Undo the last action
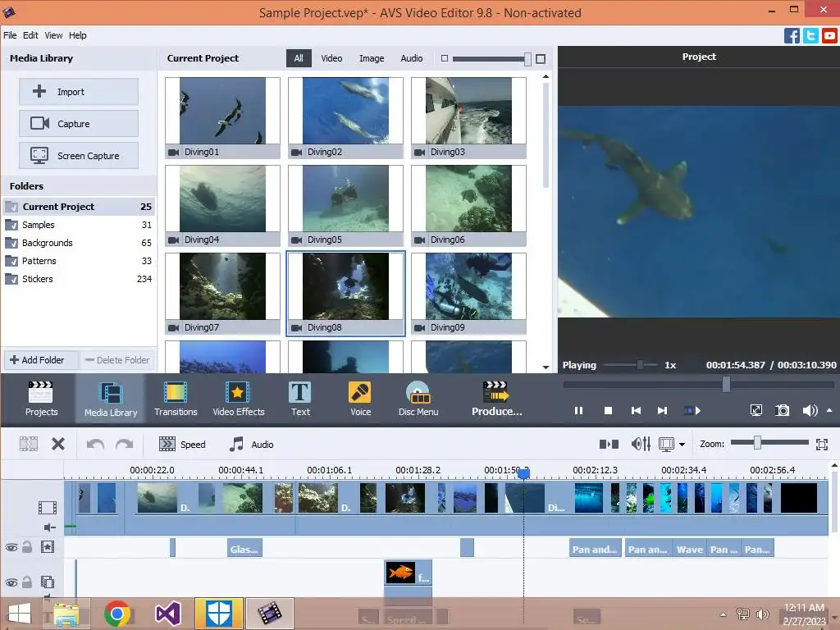This screenshot has width=840, height=630. point(95,444)
